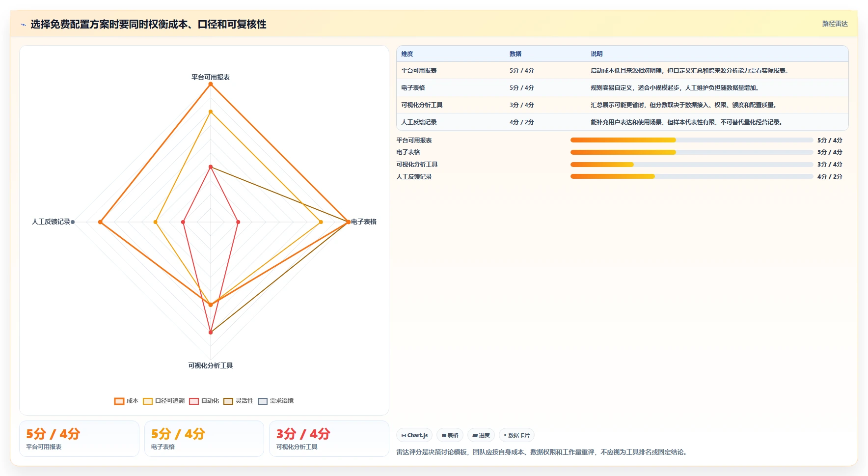Click the yellow data point on the 平台可用报表 axis
This screenshot has height=476, width=868.
pyautogui.click(x=211, y=112)
